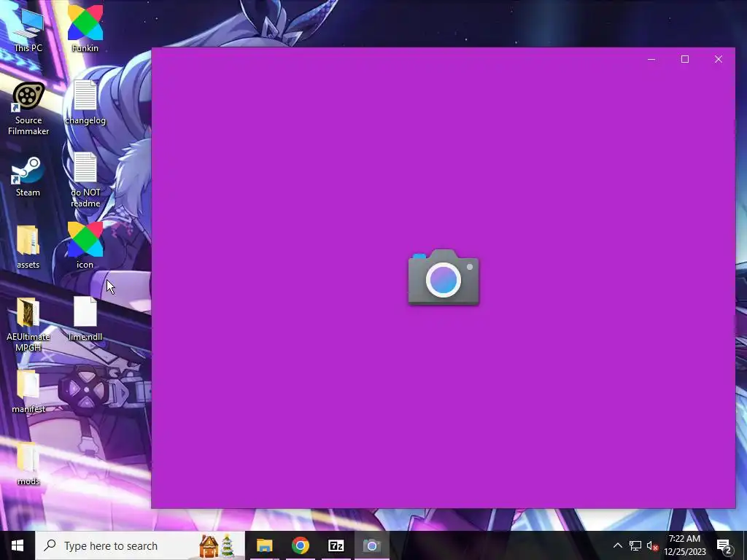The width and height of the screenshot is (747, 560).
Task: Select the AEUltimate MPGH folder
Action: tap(28, 324)
